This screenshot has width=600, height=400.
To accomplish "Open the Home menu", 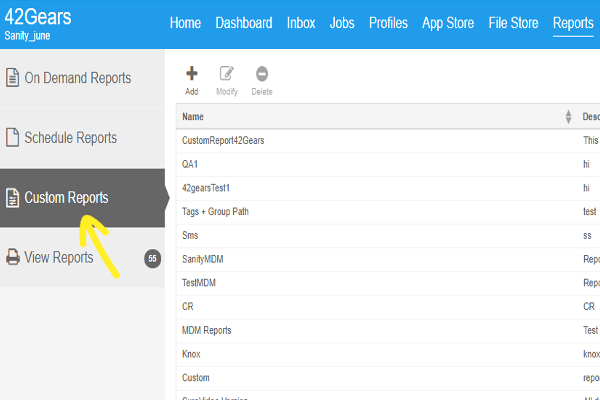I will click(x=185, y=23).
